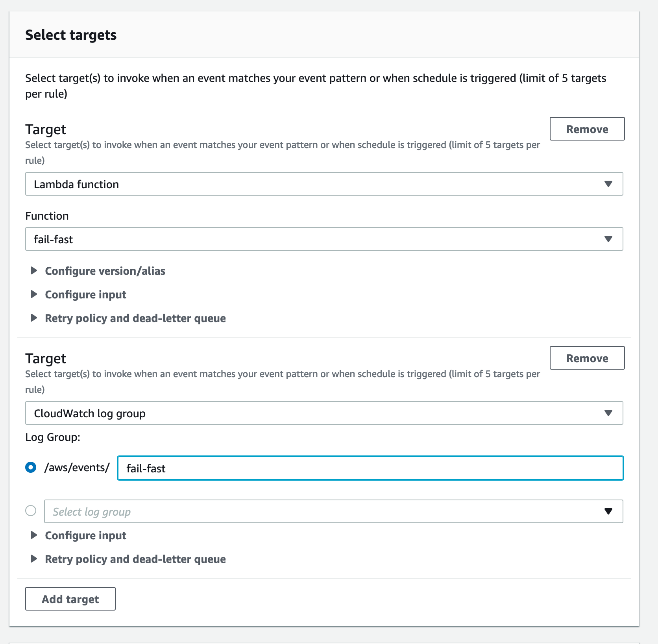Open the CloudWatch log group target dropdown

315,413
